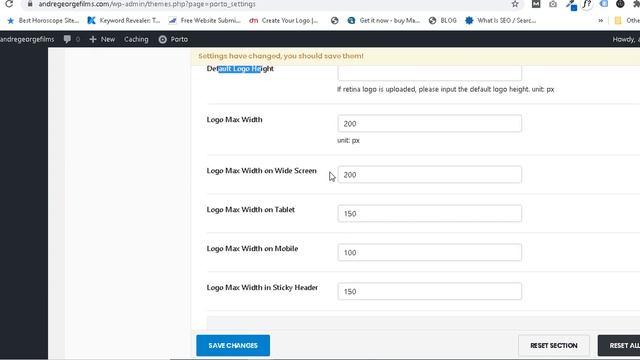Open the comments bubble in admin bar

(71, 39)
